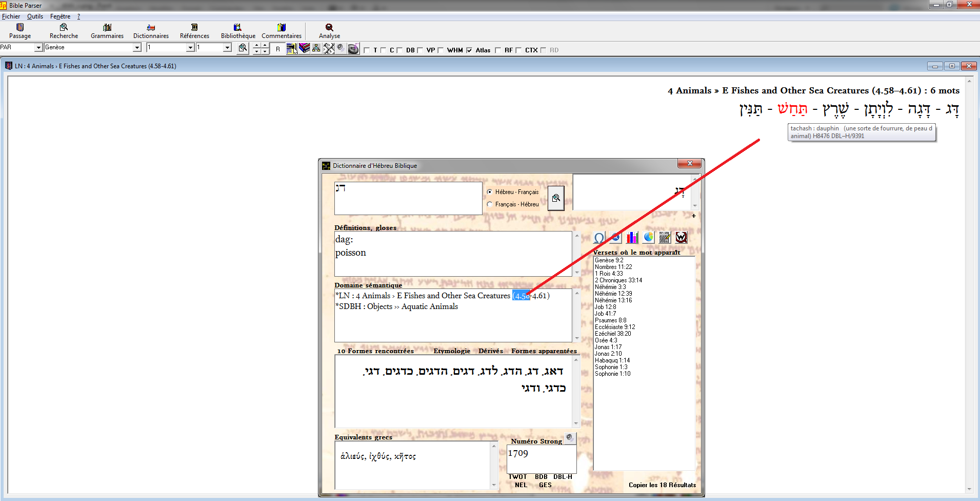Open the Références toolbar item
The image size is (980, 501).
point(194,31)
